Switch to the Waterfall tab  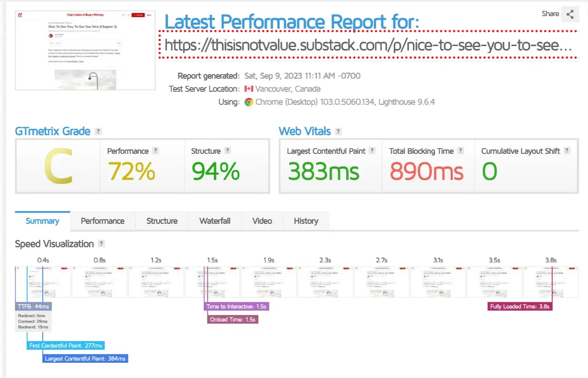tap(215, 221)
